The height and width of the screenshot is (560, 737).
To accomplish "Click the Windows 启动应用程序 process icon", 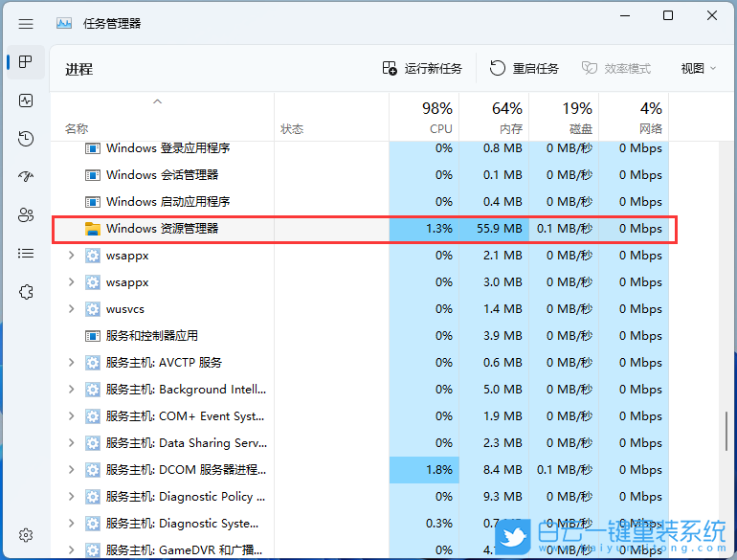I will [93, 202].
